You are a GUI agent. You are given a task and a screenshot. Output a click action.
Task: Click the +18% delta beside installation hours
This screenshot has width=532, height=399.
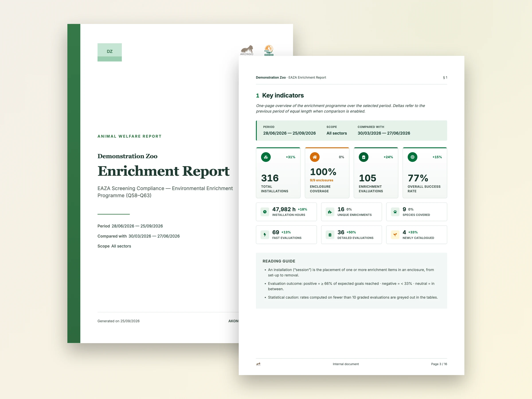(x=302, y=209)
